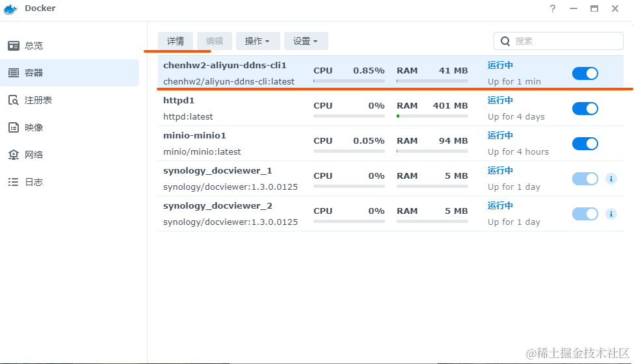Click the 注册表 registry search icon

pyautogui.click(x=14, y=100)
